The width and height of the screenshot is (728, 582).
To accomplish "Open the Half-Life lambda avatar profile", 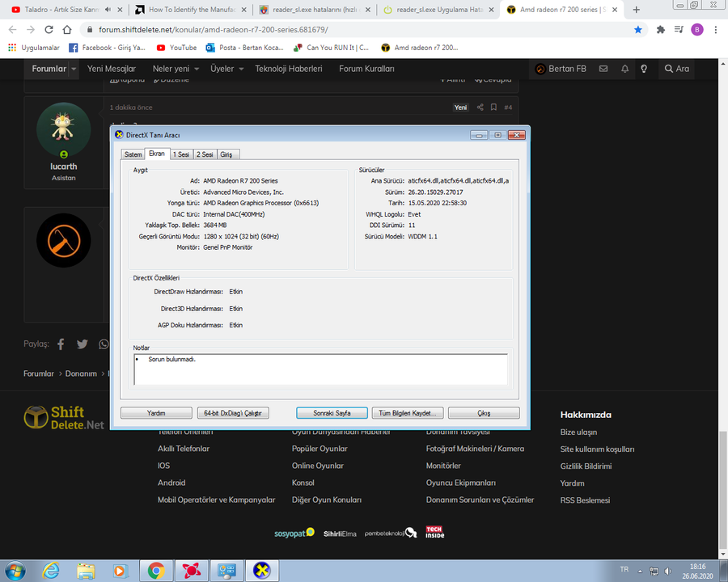I will [64, 240].
